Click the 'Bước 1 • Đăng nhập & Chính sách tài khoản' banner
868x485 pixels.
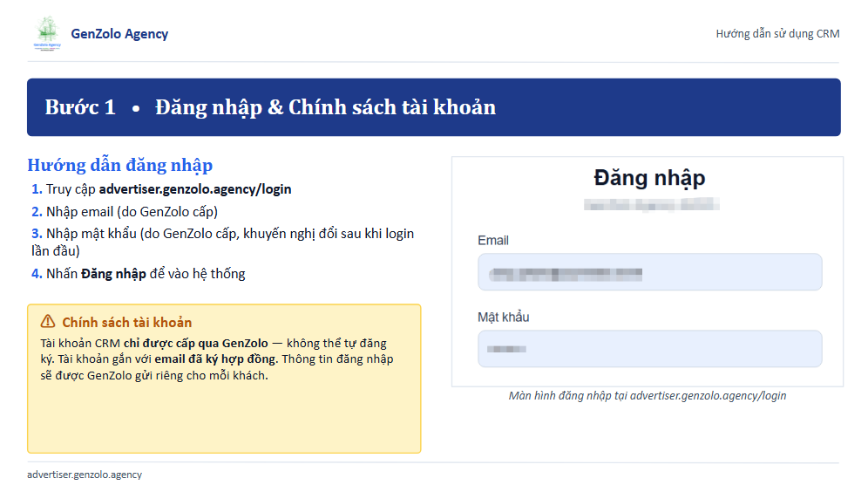pos(434,107)
